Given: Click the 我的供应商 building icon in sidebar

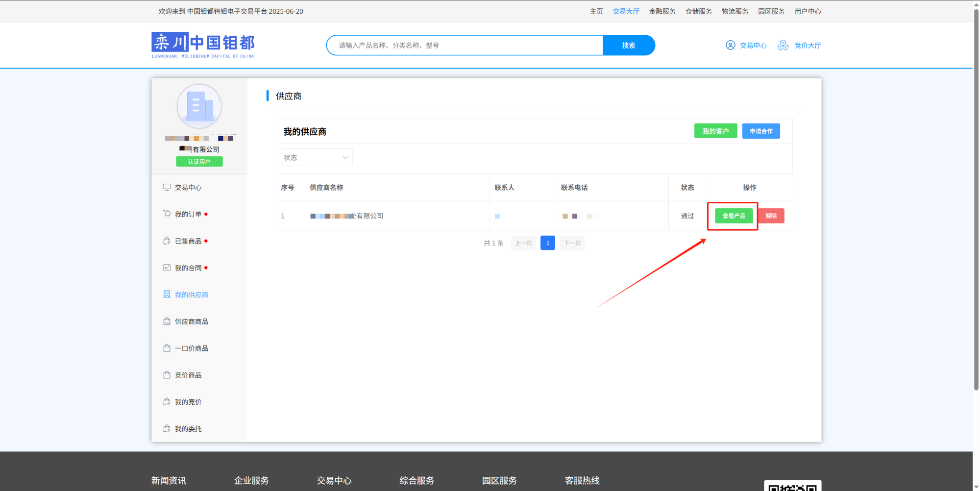Looking at the screenshot, I should coord(167,295).
